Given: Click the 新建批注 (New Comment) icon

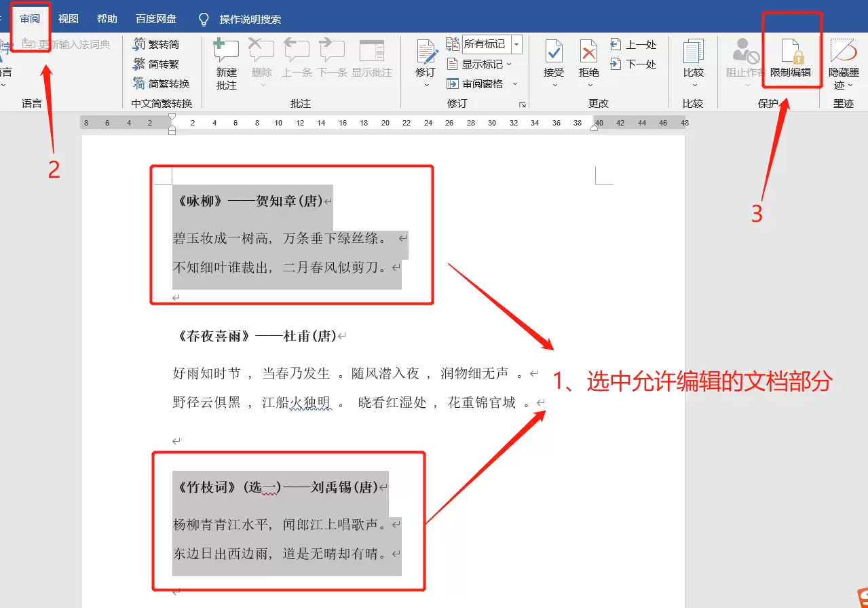Looking at the screenshot, I should [x=225, y=61].
